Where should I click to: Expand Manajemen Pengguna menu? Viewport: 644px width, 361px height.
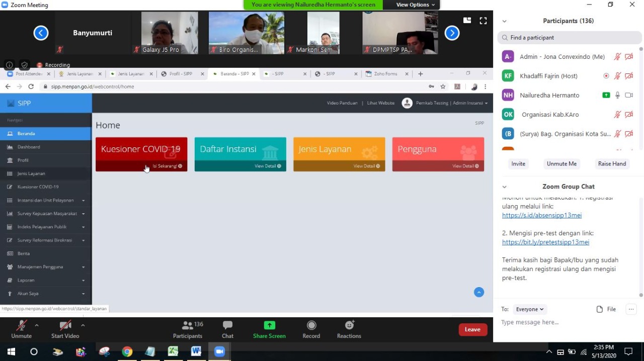(46, 267)
